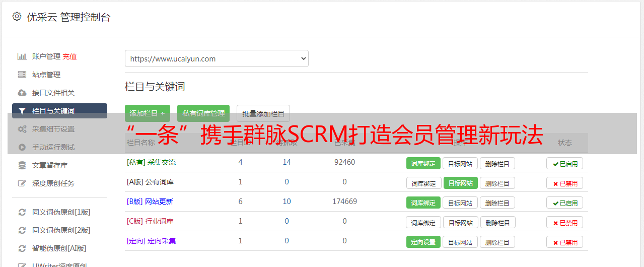Image resolution: width=644 pixels, height=267 pixels.
Task: Open 采集细节设置 via its gears icon
Action: tap(22, 129)
